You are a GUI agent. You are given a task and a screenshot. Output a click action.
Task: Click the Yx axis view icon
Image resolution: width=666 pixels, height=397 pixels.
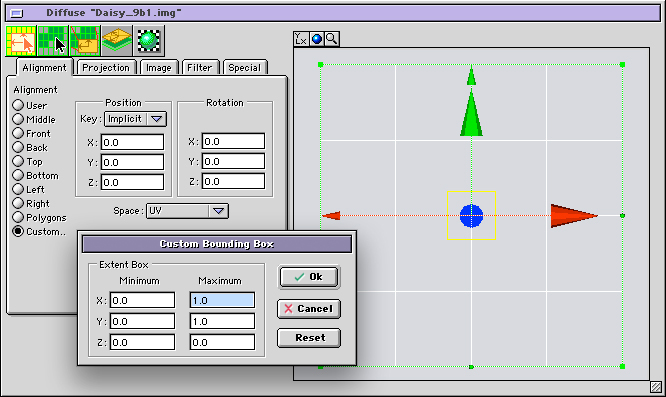point(301,39)
